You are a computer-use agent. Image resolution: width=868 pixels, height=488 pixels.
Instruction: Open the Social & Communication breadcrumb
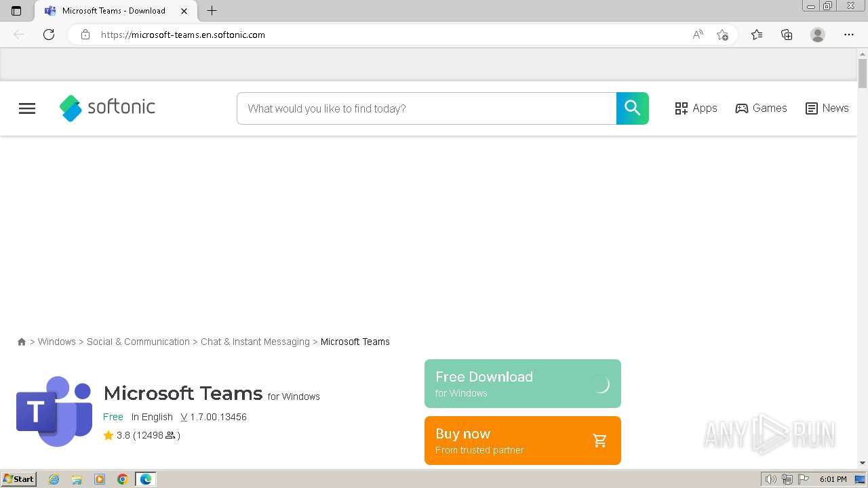tap(138, 342)
